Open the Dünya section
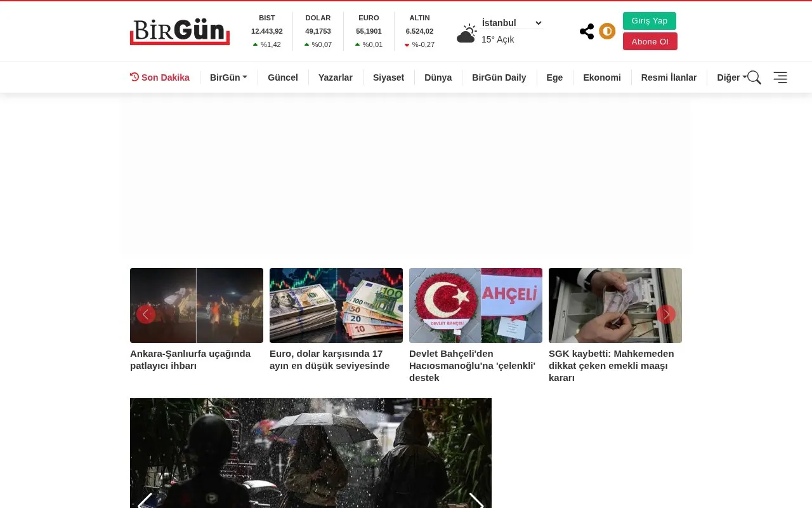The height and width of the screenshot is (508, 812). click(438, 77)
